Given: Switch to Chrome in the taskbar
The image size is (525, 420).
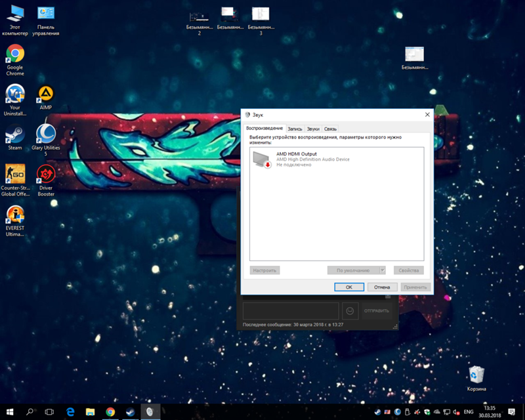Looking at the screenshot, I should (110, 411).
